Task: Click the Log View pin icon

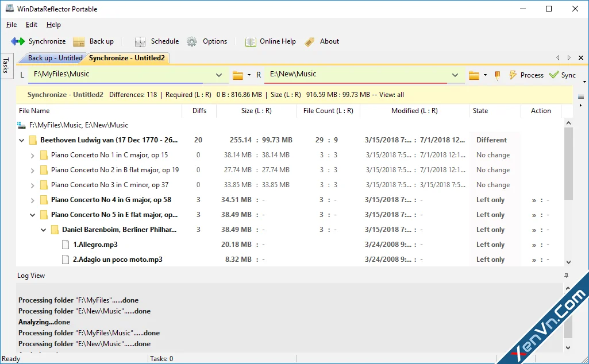Action: click(x=566, y=276)
